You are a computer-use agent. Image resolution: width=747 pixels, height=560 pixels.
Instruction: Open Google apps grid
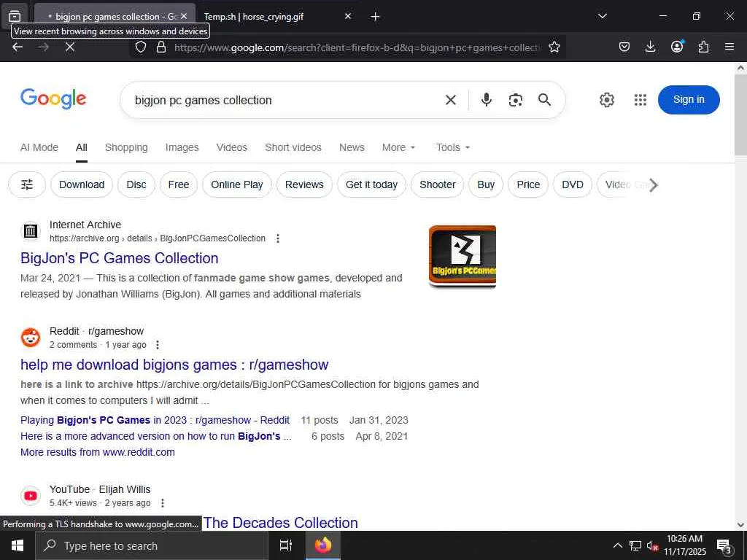pos(640,100)
